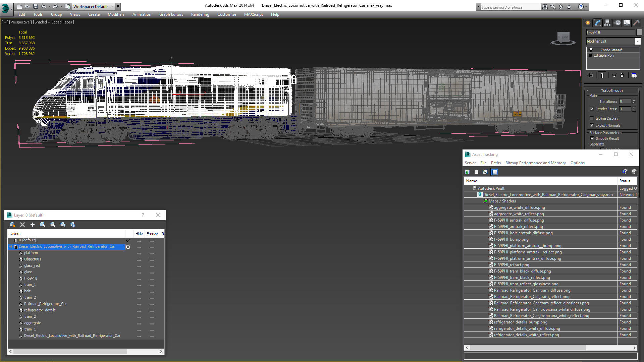Expand Editable Poly in modifier stack

pyautogui.click(x=590, y=55)
